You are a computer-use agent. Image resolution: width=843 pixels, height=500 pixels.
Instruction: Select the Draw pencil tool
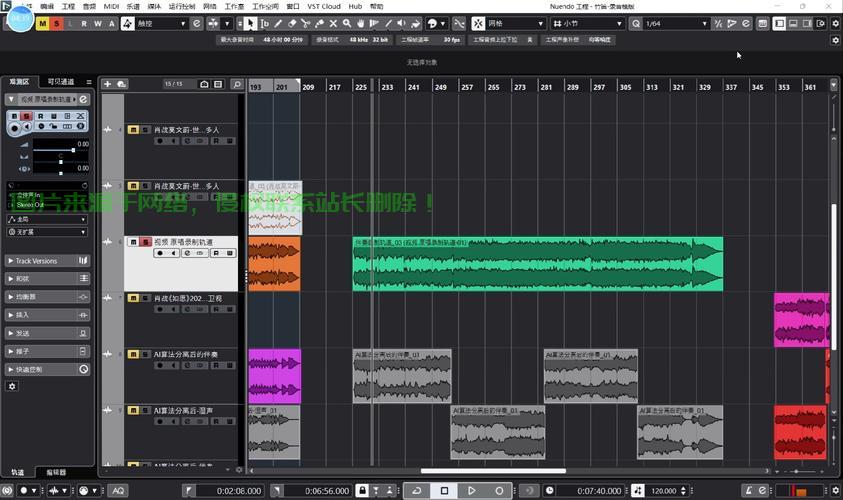pyautogui.click(x=278, y=24)
